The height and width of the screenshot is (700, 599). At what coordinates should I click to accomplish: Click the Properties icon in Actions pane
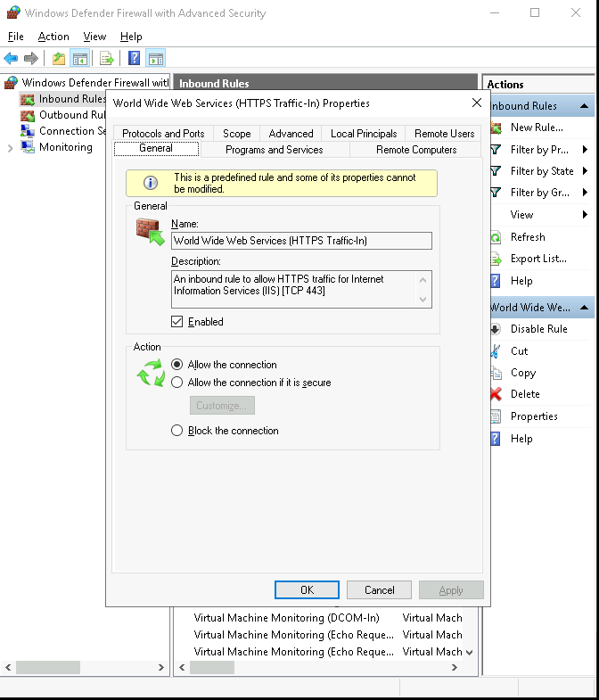[x=496, y=416]
